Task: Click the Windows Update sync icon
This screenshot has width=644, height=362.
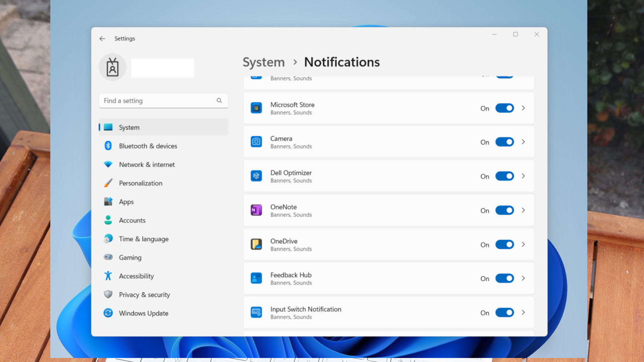Action: coord(108,313)
